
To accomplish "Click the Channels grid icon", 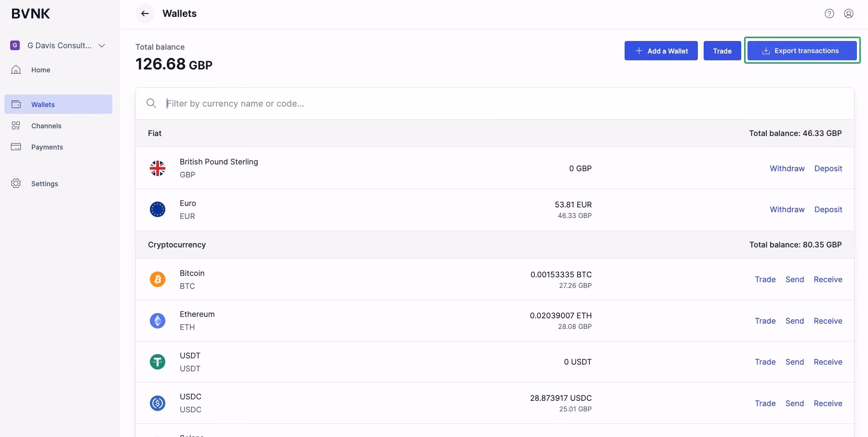I will tap(16, 125).
